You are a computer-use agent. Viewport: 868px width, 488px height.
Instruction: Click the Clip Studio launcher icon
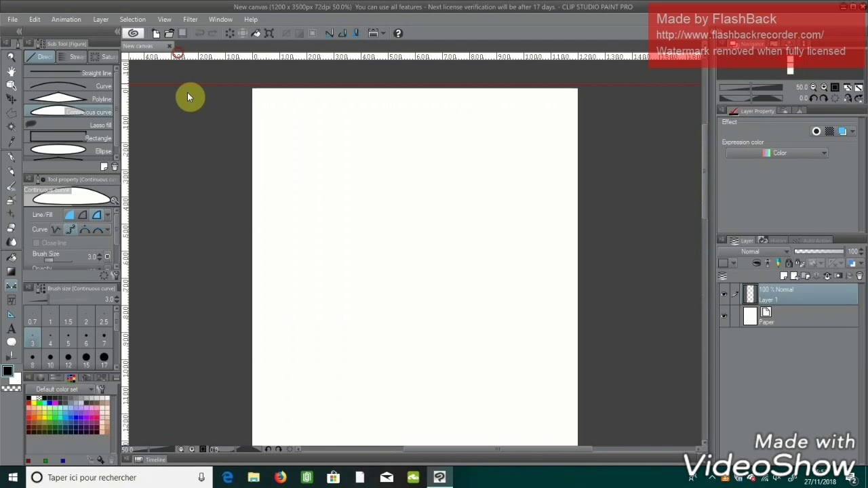click(133, 33)
